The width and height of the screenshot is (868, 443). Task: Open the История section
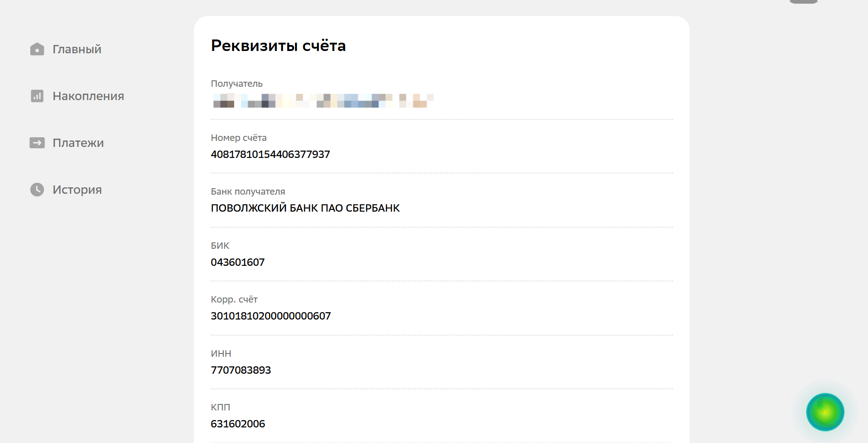coord(77,190)
